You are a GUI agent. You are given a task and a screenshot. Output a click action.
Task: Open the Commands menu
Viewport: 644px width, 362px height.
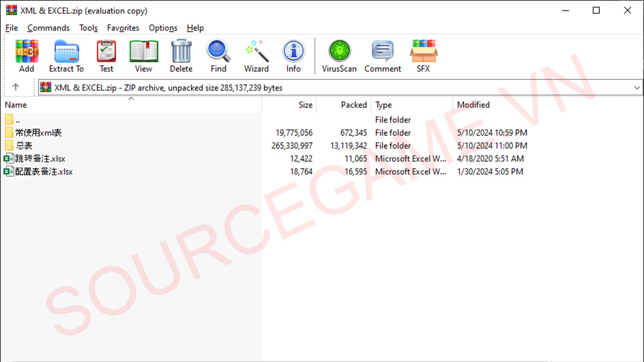[x=48, y=28]
